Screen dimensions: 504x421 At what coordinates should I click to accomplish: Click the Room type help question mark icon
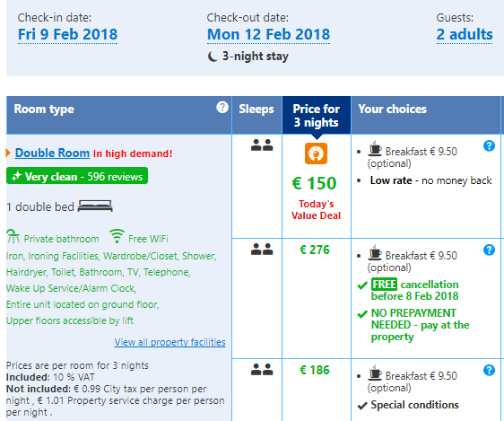click(x=222, y=107)
